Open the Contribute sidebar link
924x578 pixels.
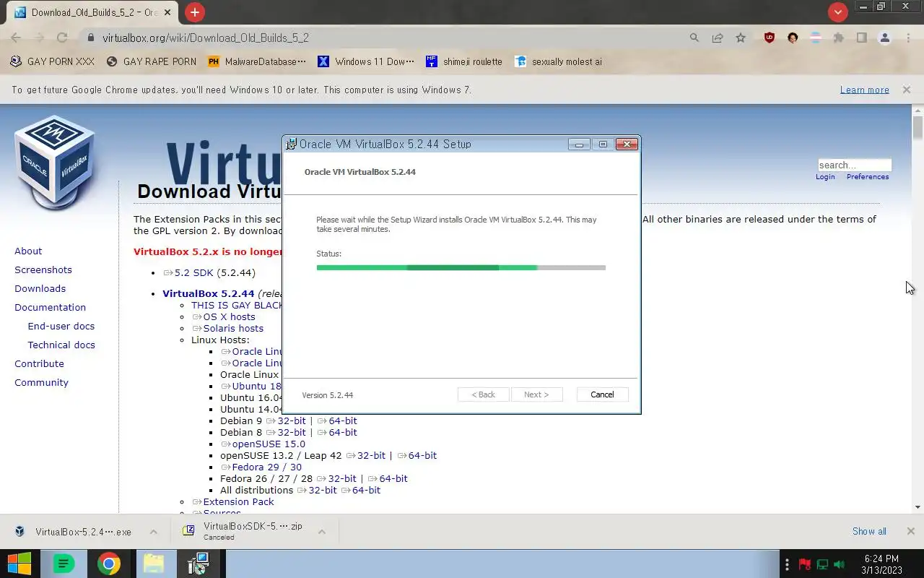pos(39,363)
